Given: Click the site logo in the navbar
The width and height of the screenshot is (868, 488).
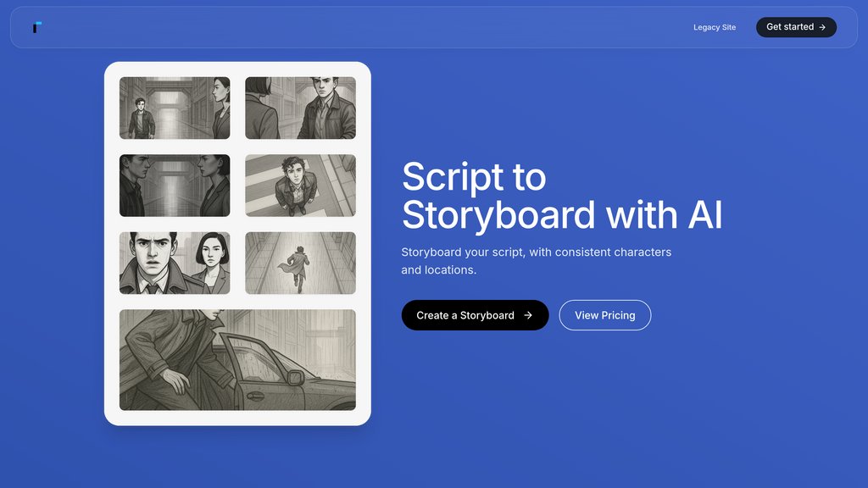Looking at the screenshot, I should [36, 27].
